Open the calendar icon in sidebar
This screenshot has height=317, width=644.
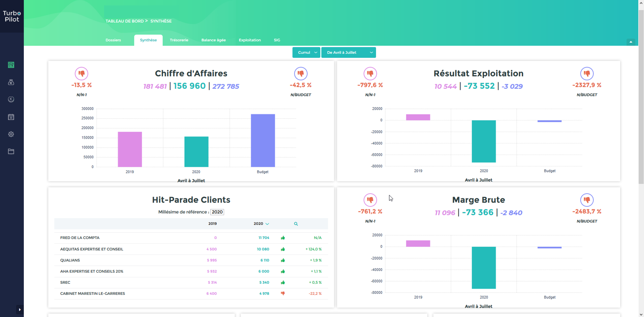[x=11, y=117]
